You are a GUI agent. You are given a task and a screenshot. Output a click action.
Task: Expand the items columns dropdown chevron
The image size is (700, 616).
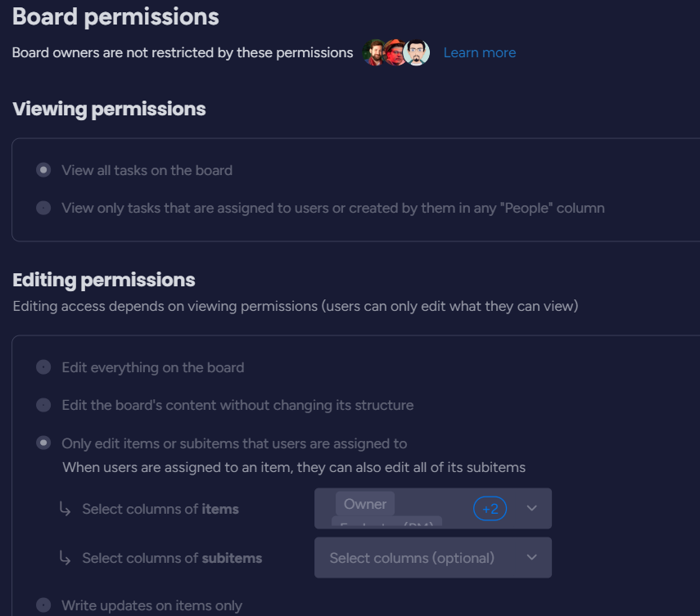532,509
